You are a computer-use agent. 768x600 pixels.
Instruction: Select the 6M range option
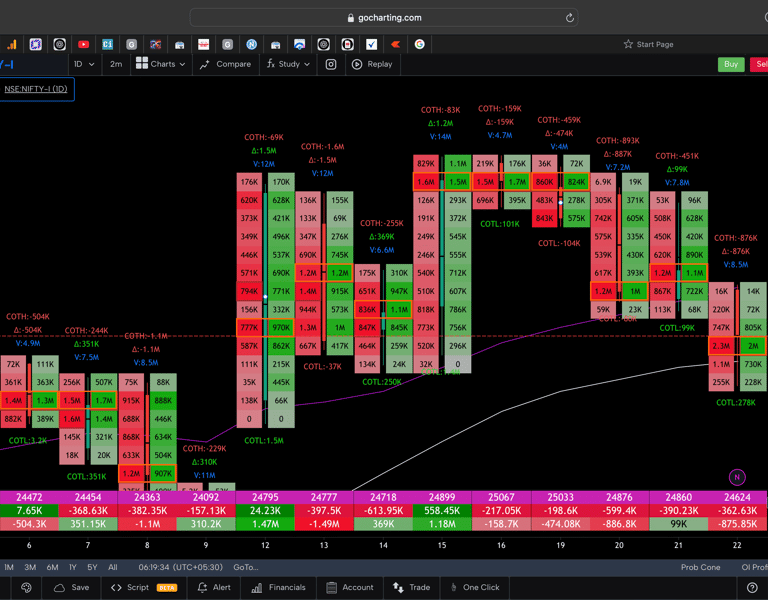(x=52, y=567)
